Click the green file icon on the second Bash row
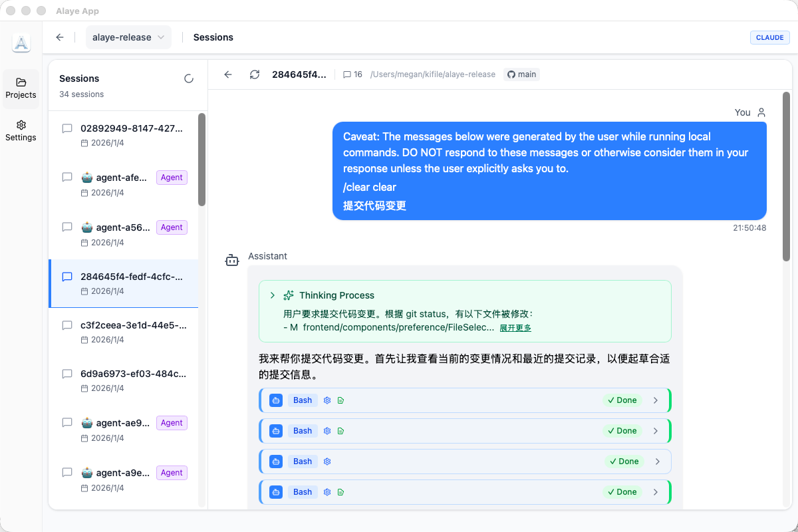798x532 pixels. (341, 430)
